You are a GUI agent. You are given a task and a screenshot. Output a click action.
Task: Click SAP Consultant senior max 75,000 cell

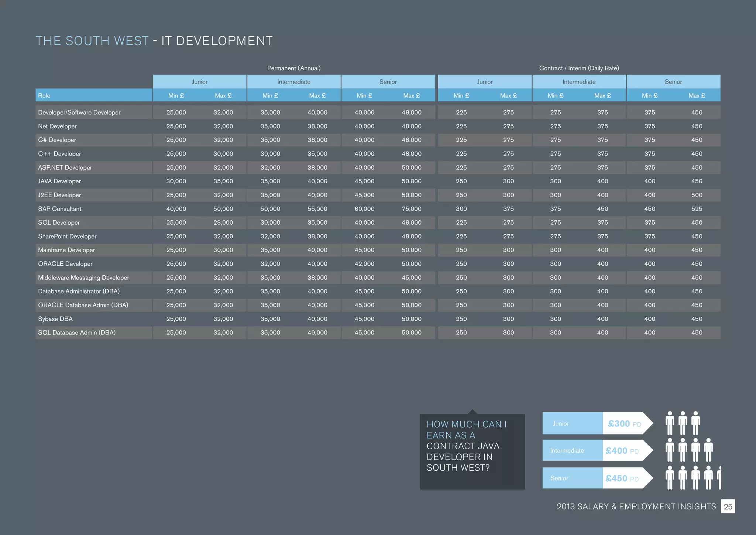[x=411, y=209]
